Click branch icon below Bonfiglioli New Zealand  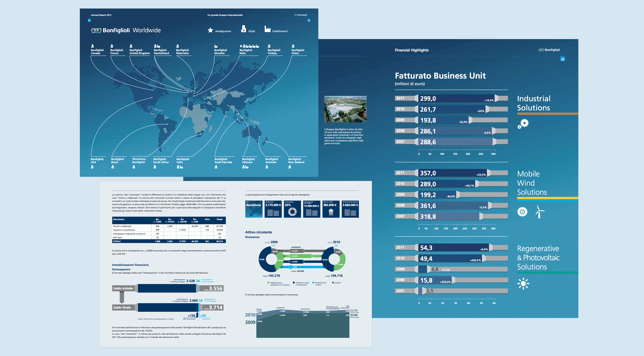(x=290, y=167)
